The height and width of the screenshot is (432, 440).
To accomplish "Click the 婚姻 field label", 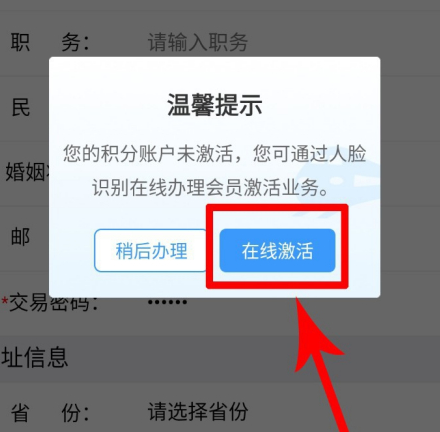I will coord(25,172).
